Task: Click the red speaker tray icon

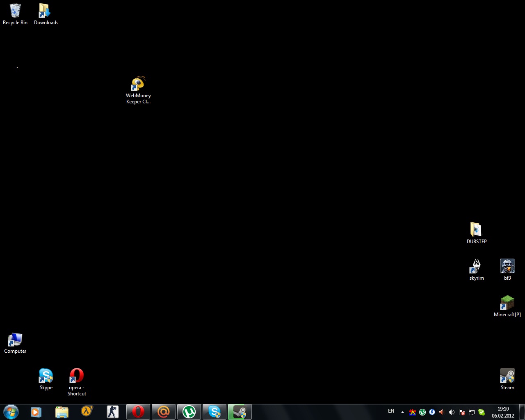Action: coord(442,412)
